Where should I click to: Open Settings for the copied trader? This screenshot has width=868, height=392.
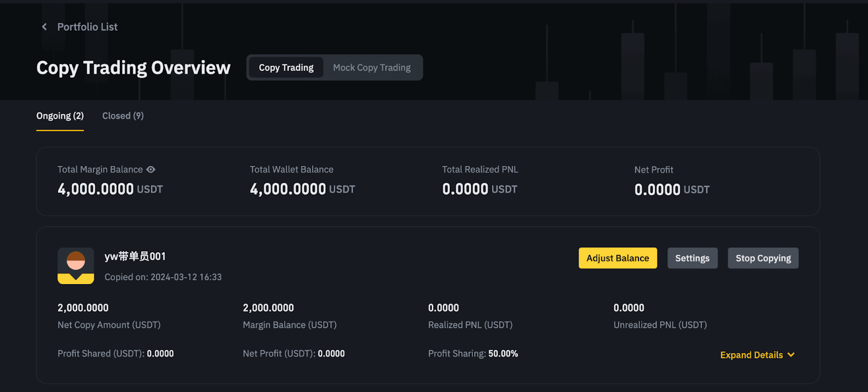(692, 258)
